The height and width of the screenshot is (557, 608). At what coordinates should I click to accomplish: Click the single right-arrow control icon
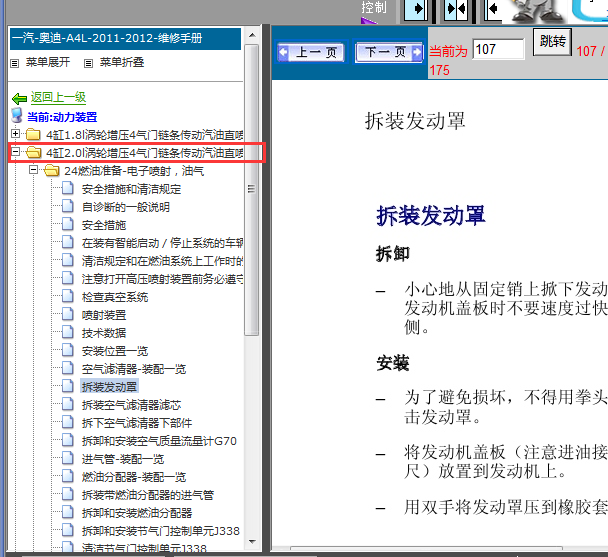point(416,9)
